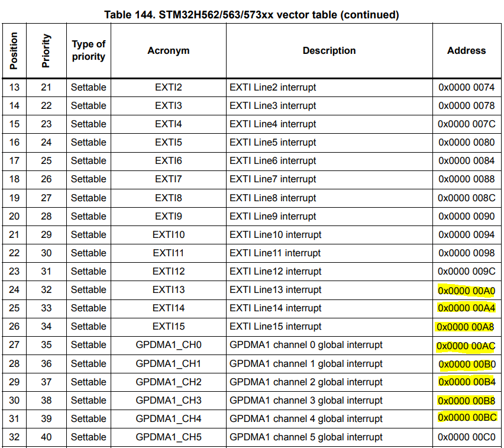Select acronym cell 'GPDMA1_CH0'

(x=169, y=345)
